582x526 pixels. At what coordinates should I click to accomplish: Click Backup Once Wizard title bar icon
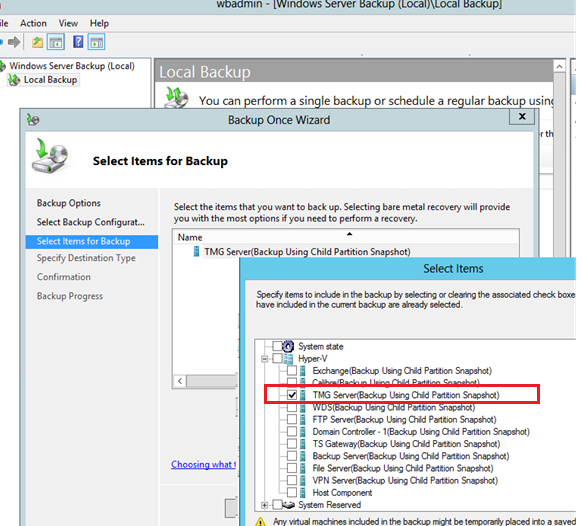click(x=33, y=120)
